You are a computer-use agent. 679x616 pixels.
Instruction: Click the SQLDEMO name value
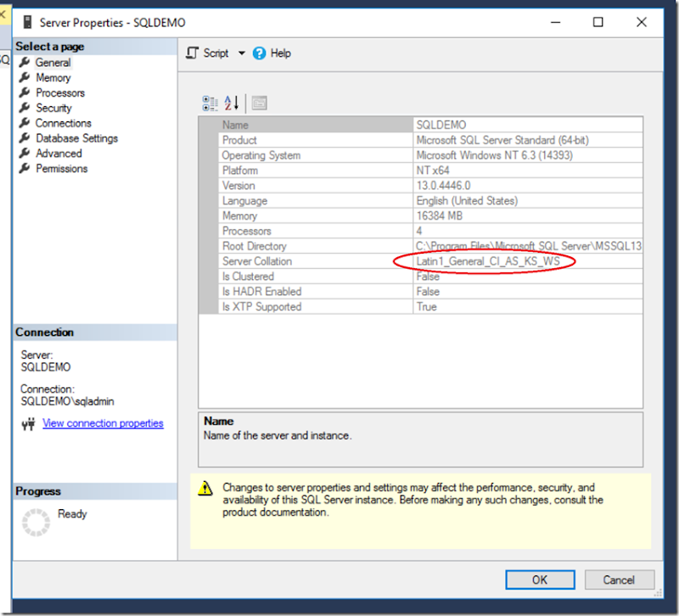click(441, 125)
